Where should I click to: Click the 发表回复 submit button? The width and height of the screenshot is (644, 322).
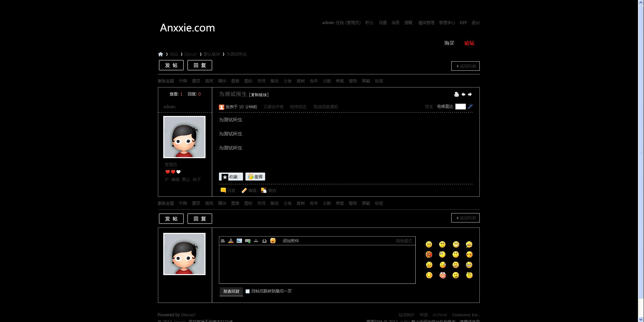pos(231,292)
